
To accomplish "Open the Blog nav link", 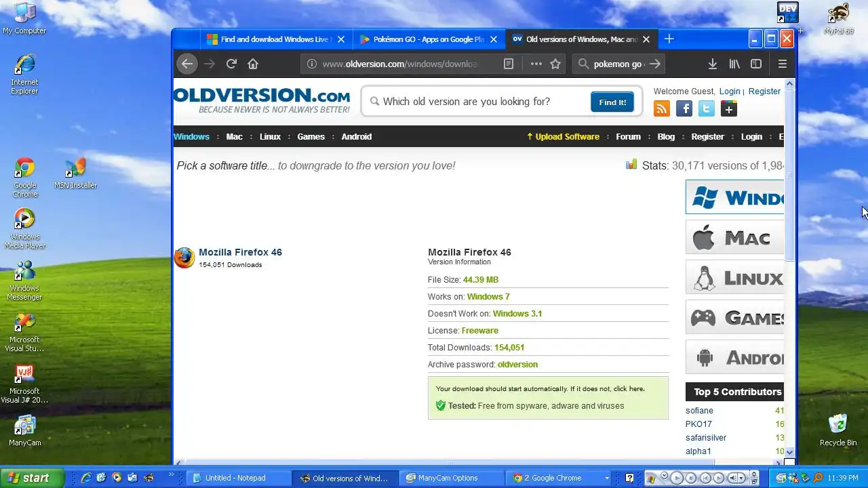I will click(666, 136).
